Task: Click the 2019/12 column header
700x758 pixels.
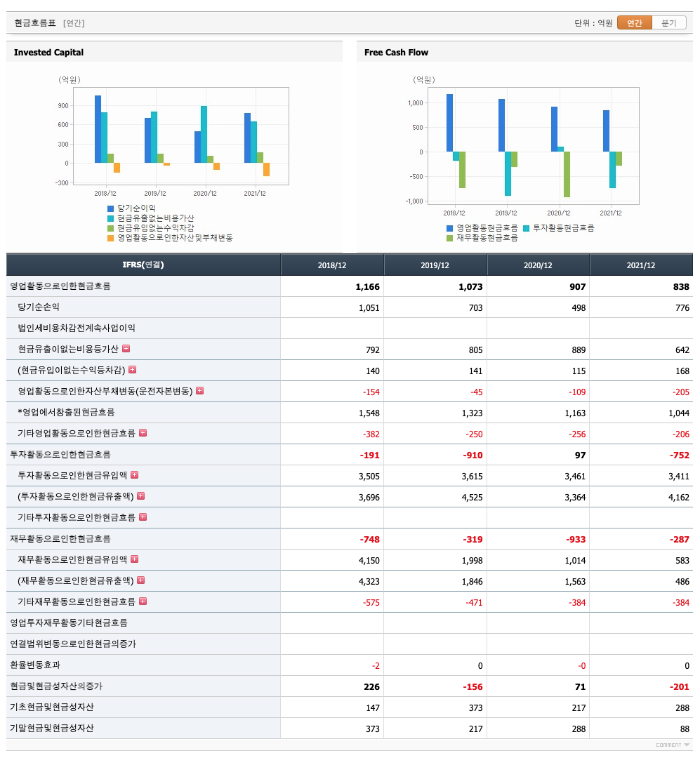Action: [435, 265]
